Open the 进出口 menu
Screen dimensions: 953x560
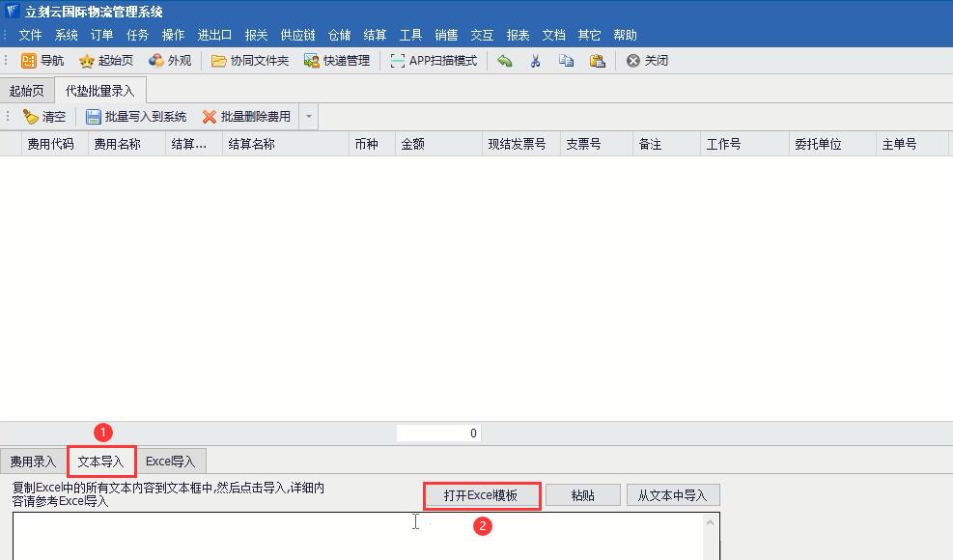(214, 36)
